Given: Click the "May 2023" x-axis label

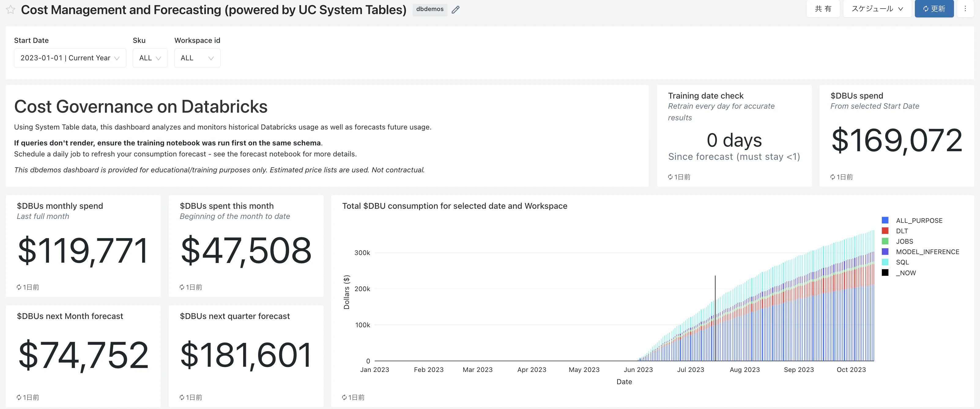Looking at the screenshot, I should point(584,370).
